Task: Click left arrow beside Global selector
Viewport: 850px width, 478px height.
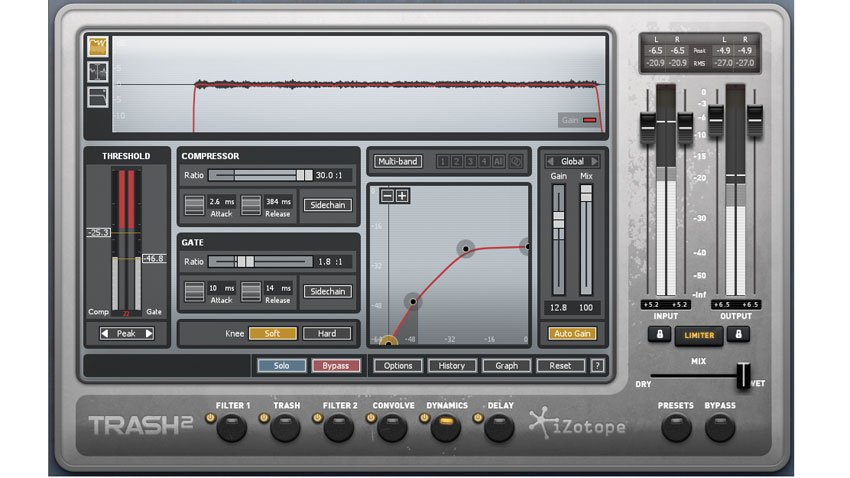Action: tap(549, 161)
